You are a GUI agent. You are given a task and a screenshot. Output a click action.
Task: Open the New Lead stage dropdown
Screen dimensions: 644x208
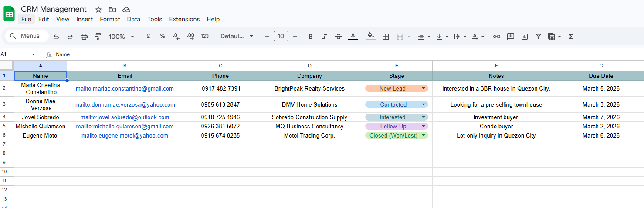(397, 88)
